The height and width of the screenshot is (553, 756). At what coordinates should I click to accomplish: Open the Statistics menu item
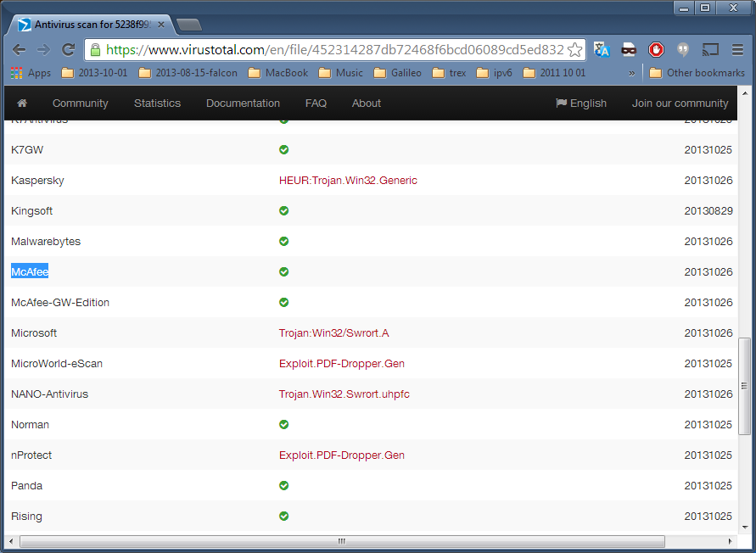(x=157, y=103)
